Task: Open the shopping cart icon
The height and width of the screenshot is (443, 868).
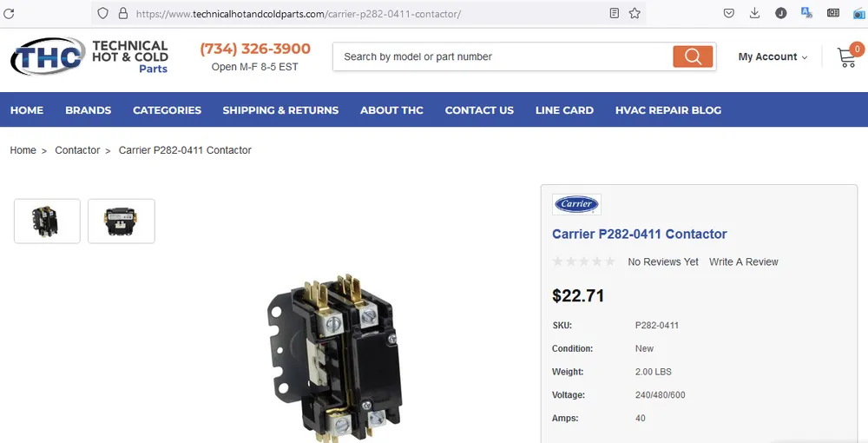Action: coord(847,57)
